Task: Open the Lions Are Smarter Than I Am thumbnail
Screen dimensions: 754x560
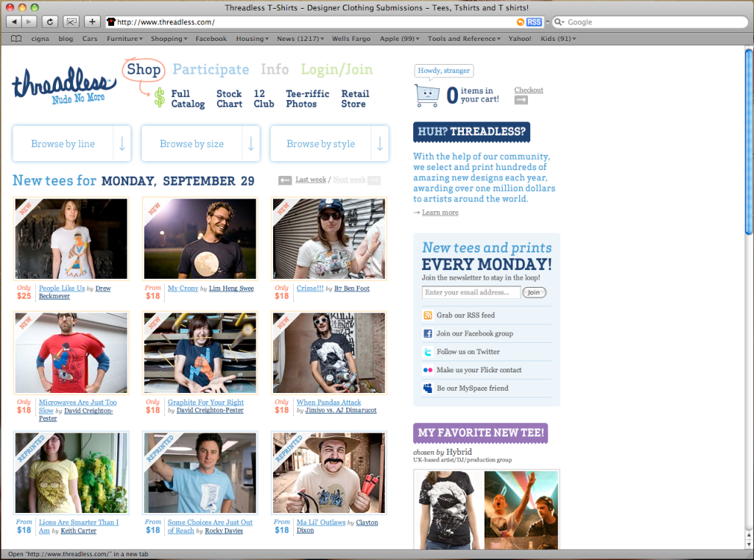Action: tap(71, 473)
